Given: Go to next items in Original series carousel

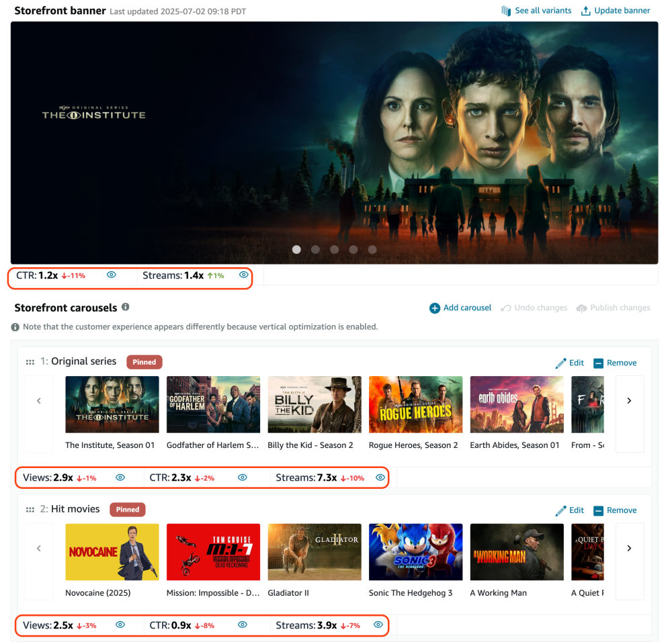Looking at the screenshot, I should (630, 414).
